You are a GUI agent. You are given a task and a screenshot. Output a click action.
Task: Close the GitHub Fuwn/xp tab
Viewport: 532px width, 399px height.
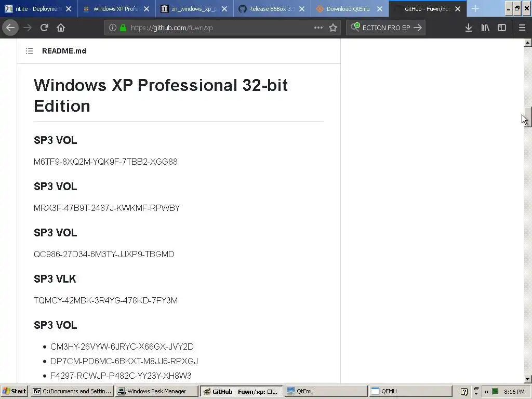point(458,9)
